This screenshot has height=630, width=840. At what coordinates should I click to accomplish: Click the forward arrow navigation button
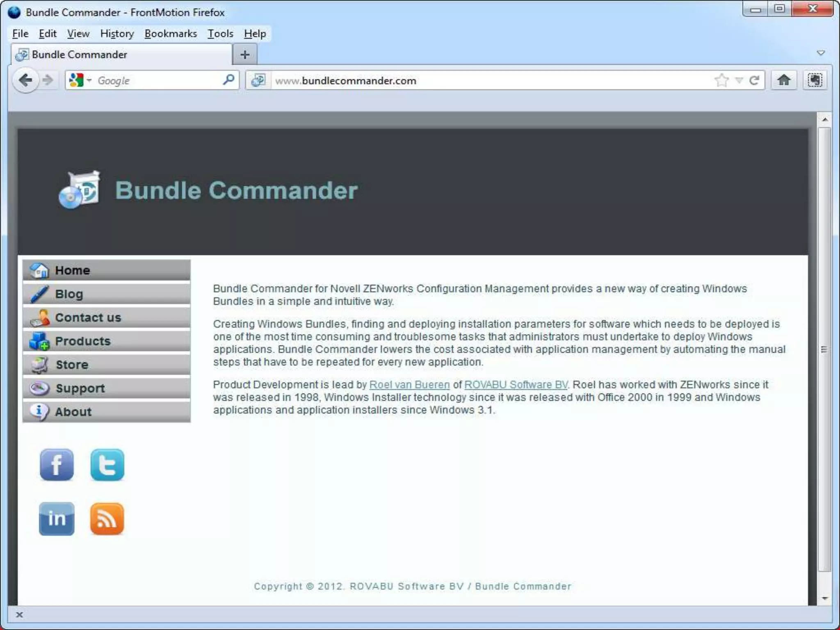[48, 80]
